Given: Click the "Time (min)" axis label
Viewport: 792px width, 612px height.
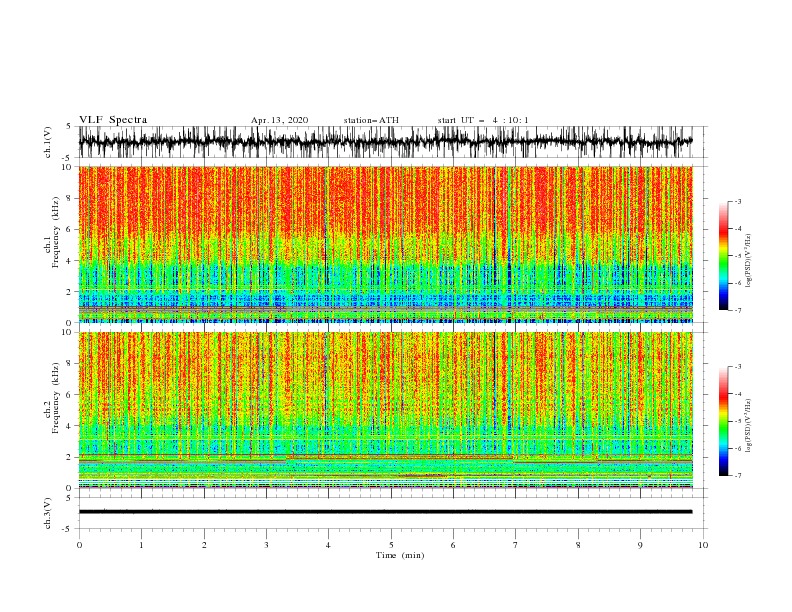Looking at the screenshot, I should point(400,555).
